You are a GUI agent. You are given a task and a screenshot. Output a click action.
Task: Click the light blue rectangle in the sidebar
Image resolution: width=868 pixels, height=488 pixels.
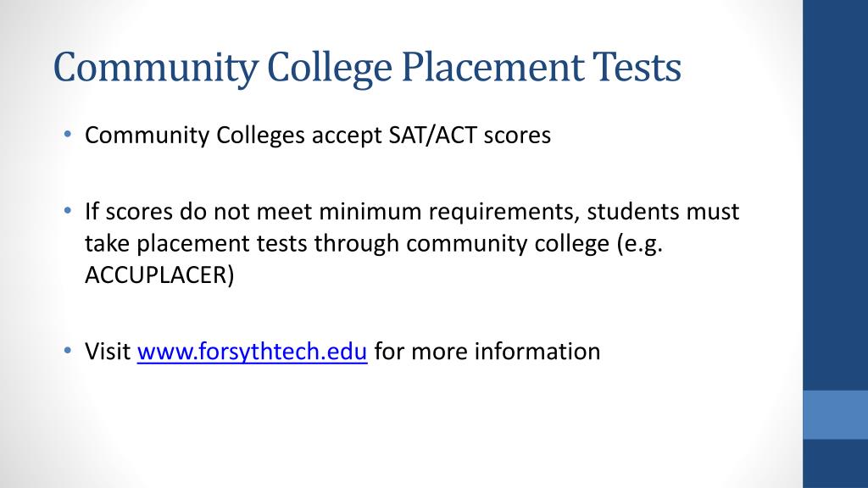(835, 414)
